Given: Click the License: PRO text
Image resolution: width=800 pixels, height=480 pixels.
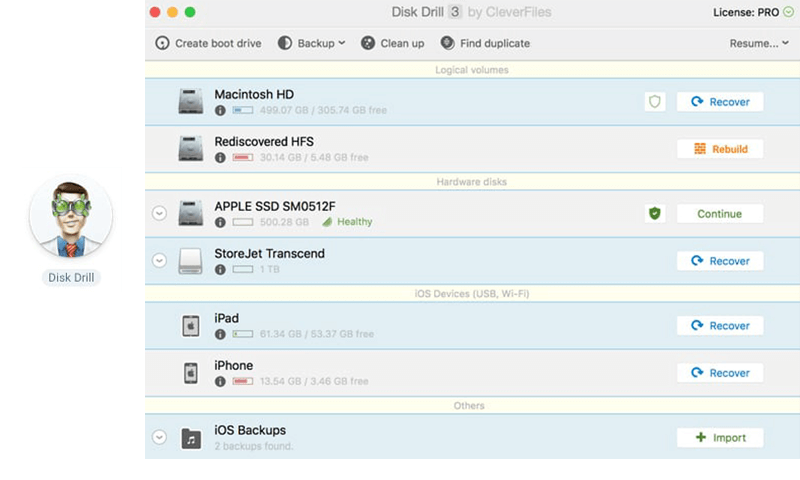Looking at the screenshot, I should pyautogui.click(x=746, y=12).
